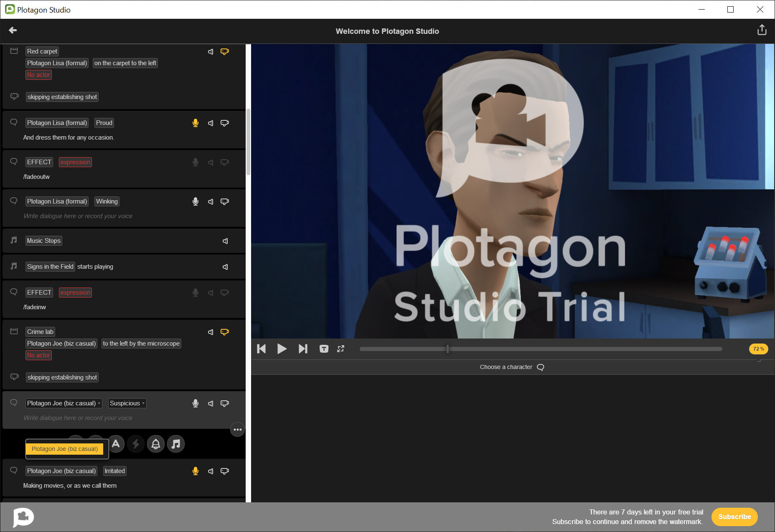Click the camera icon on Irritated row

pos(225,471)
